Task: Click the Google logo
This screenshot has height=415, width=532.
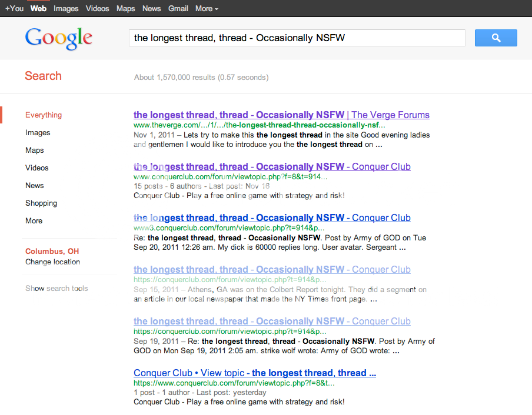Action: [58, 38]
